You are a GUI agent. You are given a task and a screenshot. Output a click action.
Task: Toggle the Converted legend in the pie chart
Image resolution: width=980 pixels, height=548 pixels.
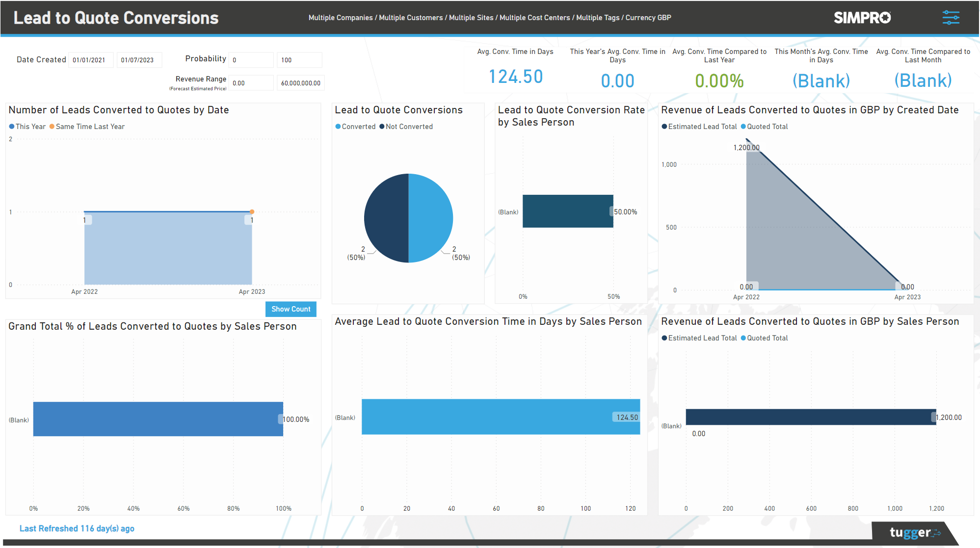[355, 126]
